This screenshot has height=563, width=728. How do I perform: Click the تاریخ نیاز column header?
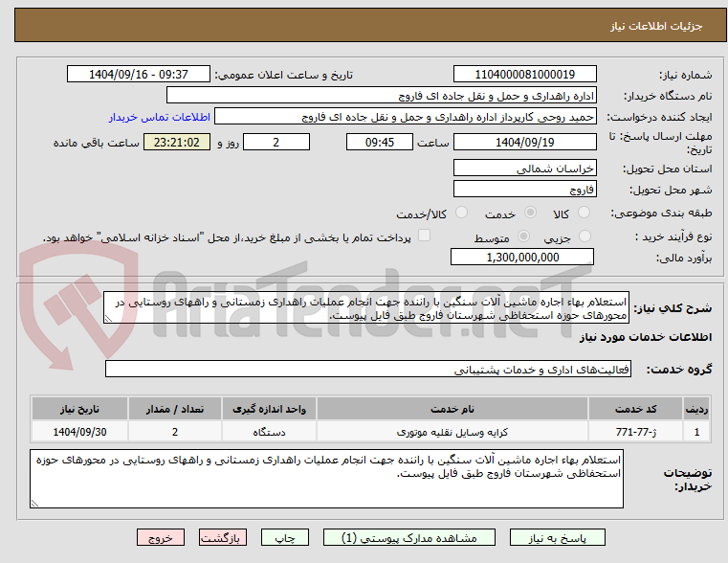[x=79, y=409]
